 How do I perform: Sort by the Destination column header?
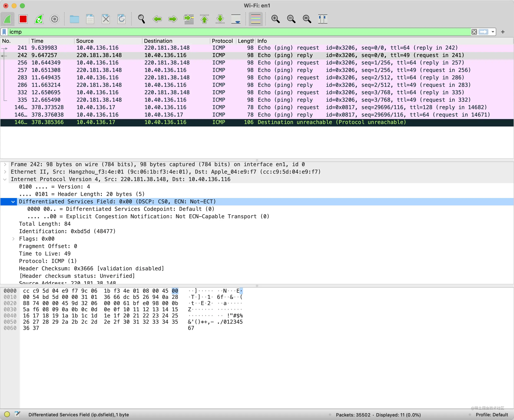point(176,41)
